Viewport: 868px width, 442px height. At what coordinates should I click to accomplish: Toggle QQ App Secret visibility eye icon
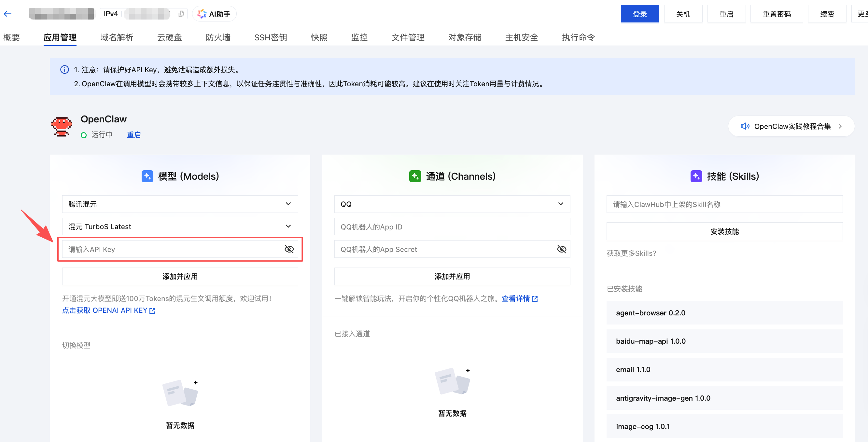(561, 249)
